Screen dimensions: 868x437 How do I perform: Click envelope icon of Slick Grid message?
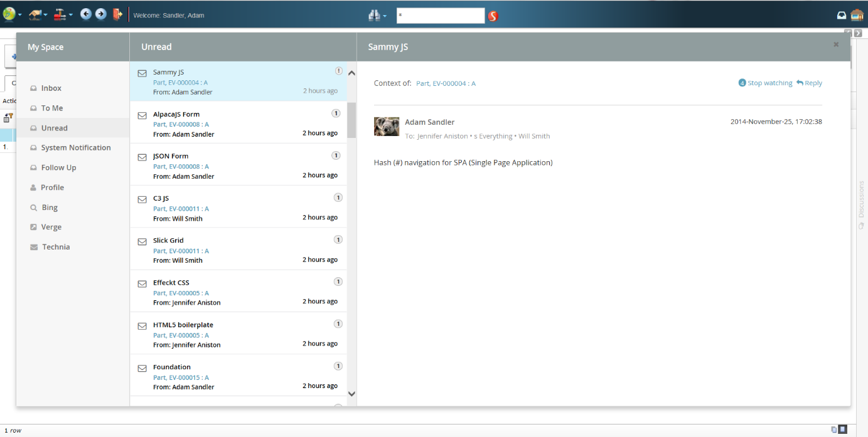[142, 241]
